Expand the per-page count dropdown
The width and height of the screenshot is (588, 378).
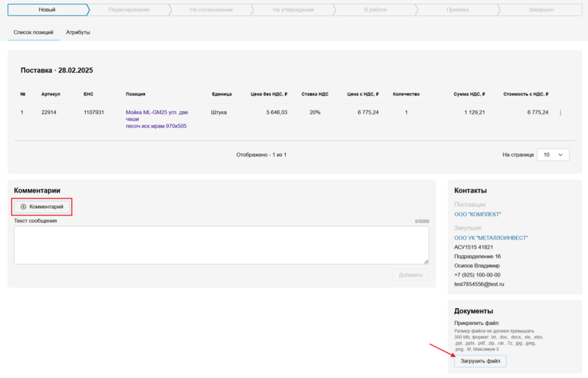[553, 155]
